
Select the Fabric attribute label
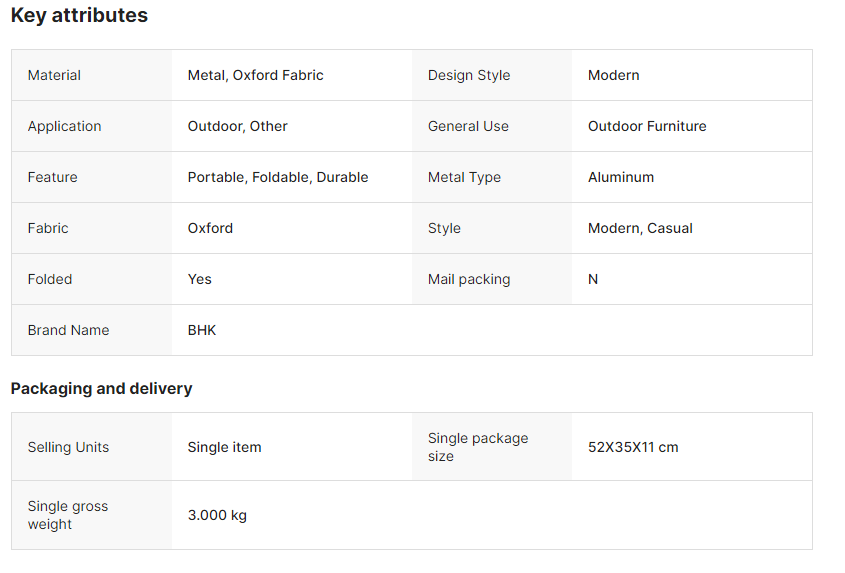pos(48,228)
